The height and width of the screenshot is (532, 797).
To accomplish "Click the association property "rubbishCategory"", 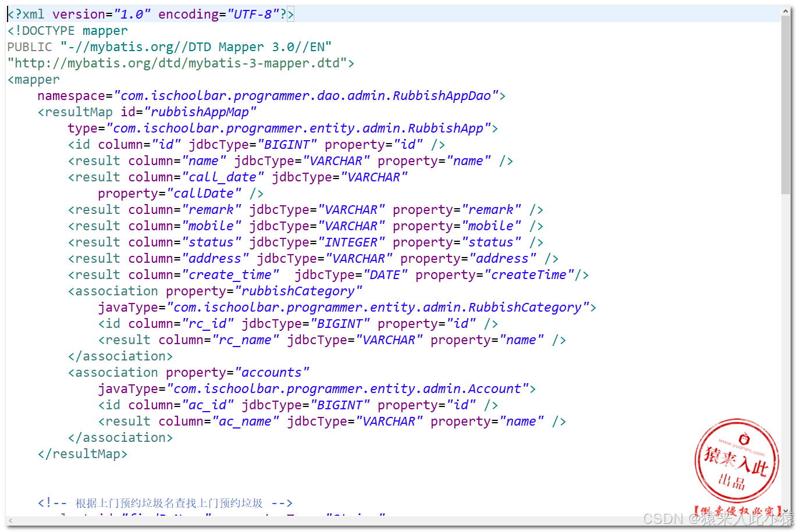I will click(298, 291).
